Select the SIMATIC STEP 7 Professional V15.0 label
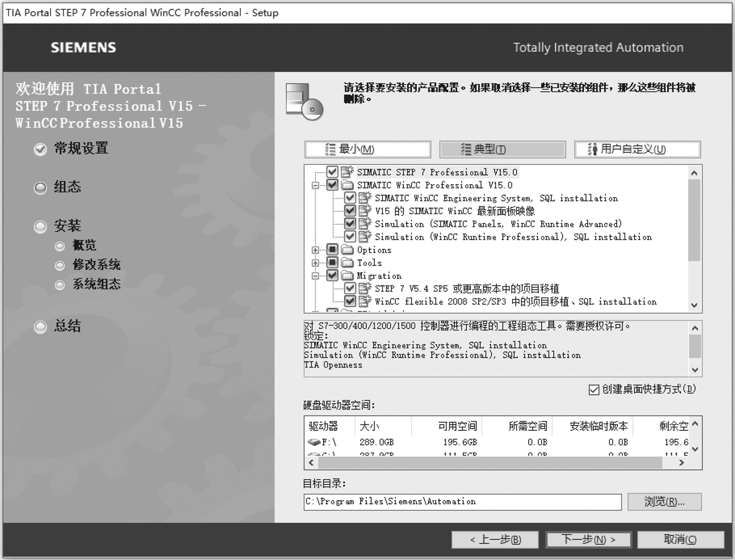 point(437,172)
